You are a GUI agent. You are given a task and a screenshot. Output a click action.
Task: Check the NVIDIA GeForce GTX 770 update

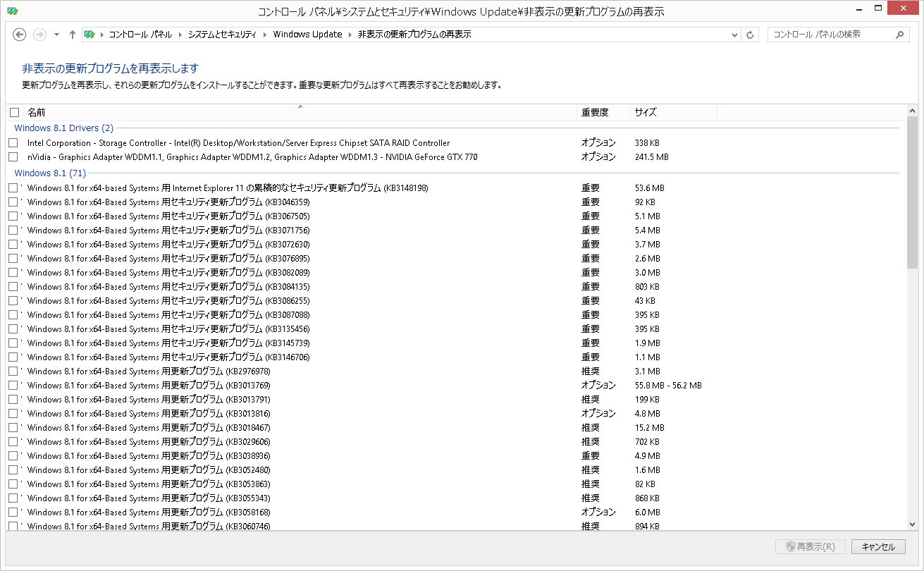13,156
